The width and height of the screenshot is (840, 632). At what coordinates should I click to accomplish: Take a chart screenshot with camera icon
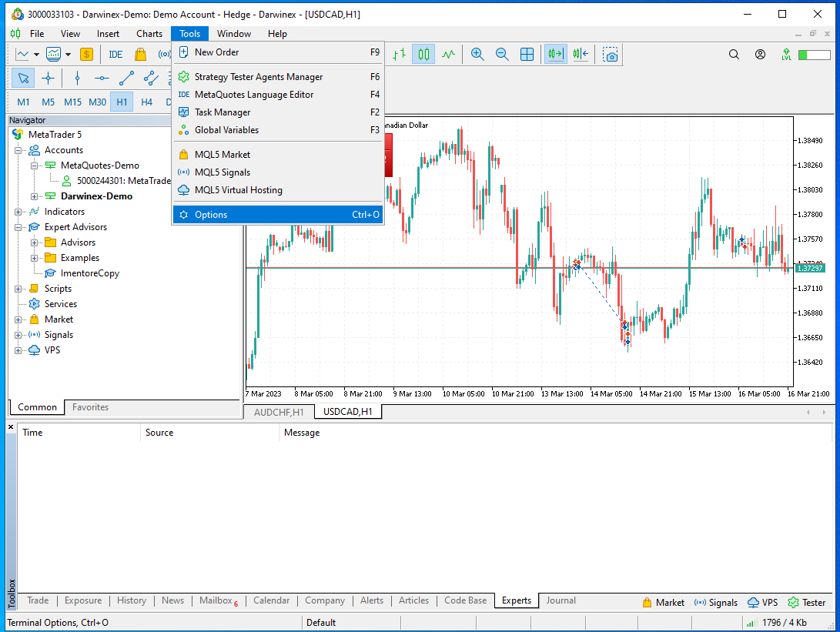(611, 54)
